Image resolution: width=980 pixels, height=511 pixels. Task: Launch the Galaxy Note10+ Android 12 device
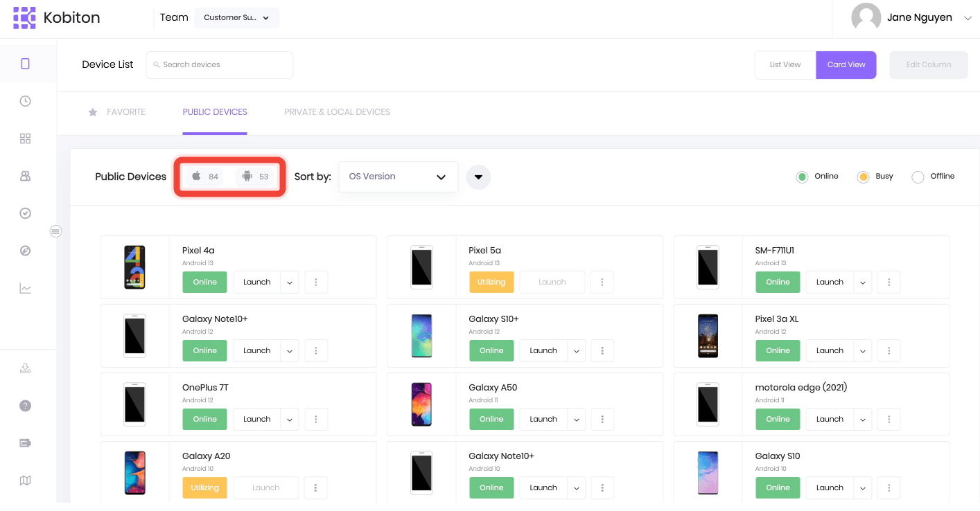[257, 350]
